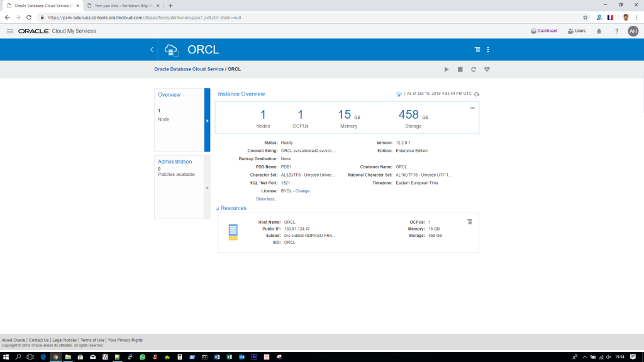Open the Resources node action menu
644x362 pixels.
coord(469,222)
